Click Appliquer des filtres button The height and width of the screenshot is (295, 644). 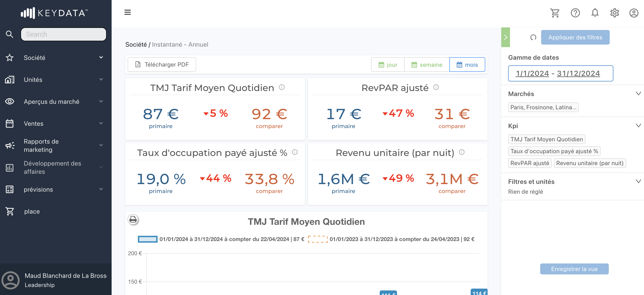click(575, 38)
